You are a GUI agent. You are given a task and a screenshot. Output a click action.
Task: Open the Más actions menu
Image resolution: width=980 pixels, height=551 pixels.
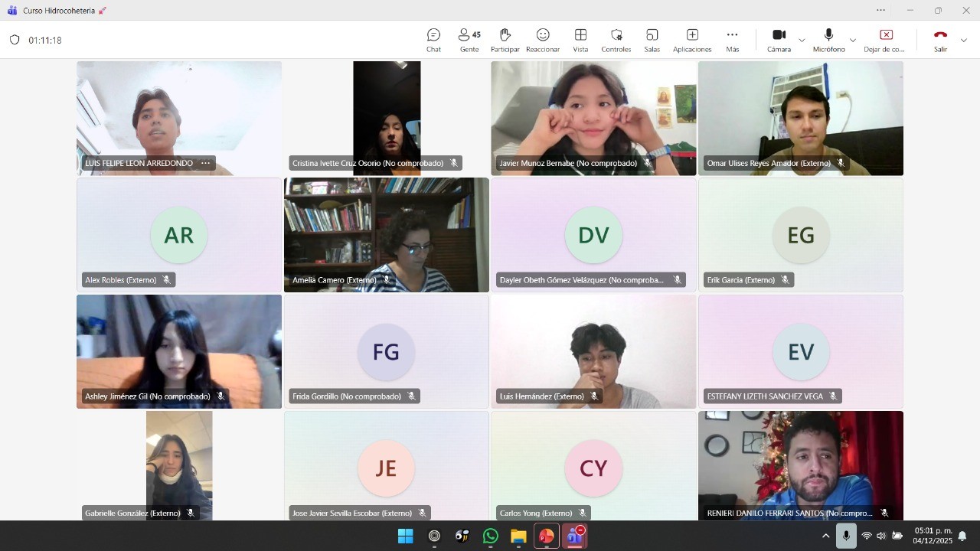point(732,40)
